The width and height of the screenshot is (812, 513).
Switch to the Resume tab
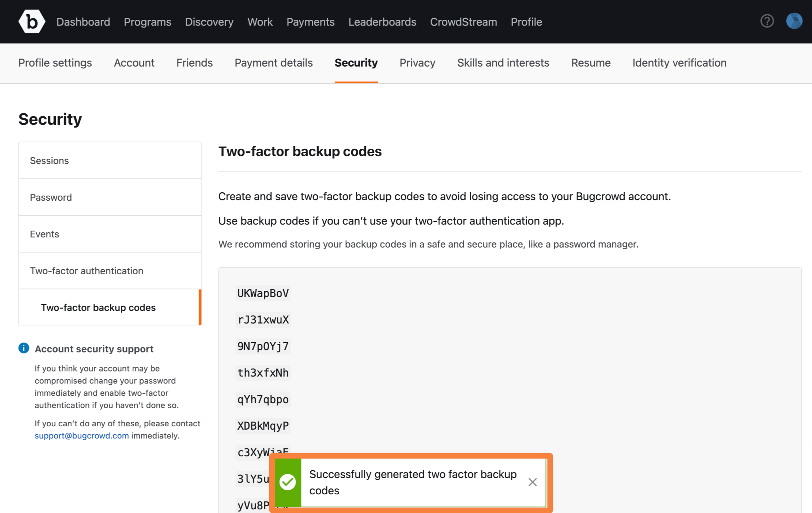pyautogui.click(x=591, y=63)
